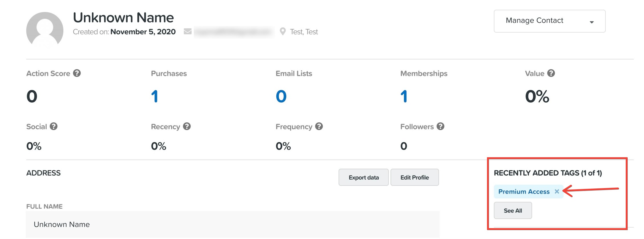
Task: Click the Export data button
Action: point(364,177)
